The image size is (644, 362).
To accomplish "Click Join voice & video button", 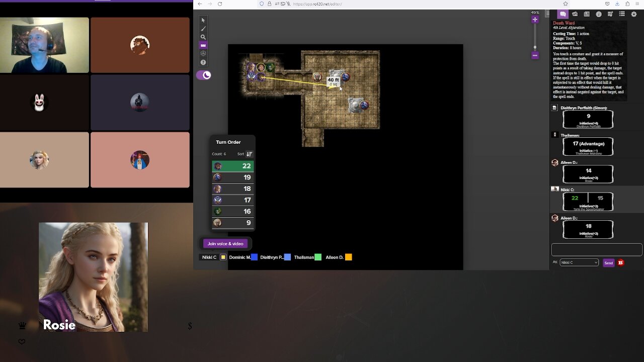I will pyautogui.click(x=225, y=244).
